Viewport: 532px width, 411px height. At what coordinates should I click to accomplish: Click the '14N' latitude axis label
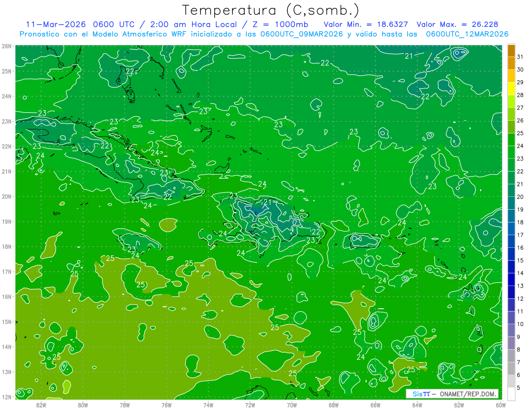click(x=7, y=347)
